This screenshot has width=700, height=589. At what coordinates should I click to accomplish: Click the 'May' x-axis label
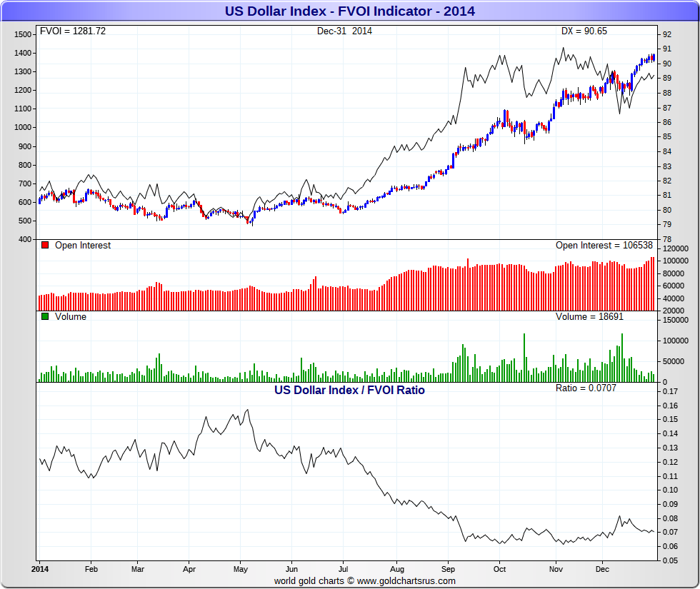241,570
